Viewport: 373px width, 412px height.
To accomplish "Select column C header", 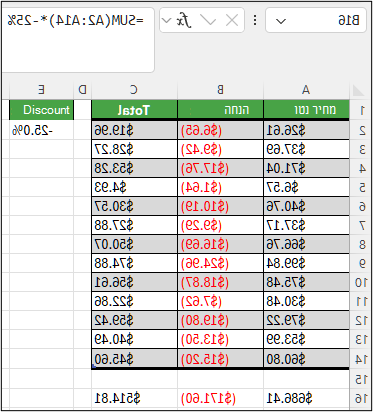I will [x=134, y=90].
